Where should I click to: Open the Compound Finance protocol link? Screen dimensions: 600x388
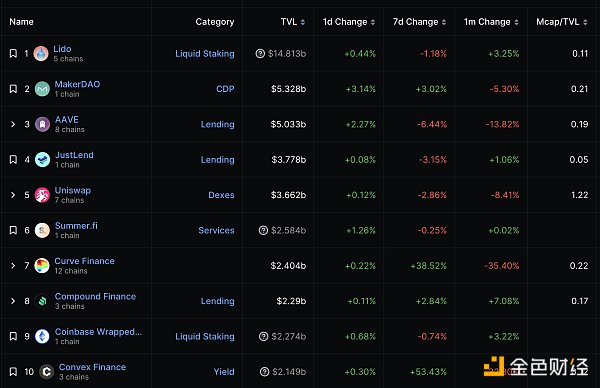click(95, 296)
